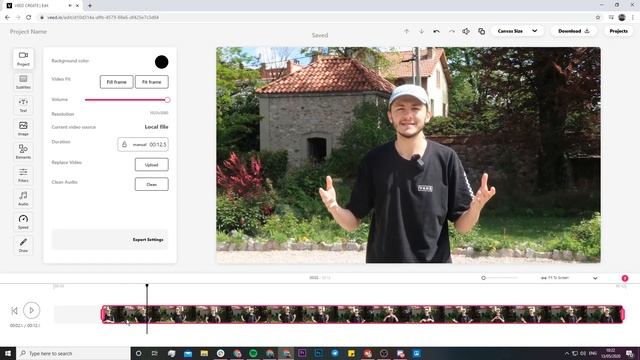Open Task View on the taskbar

(x=155, y=353)
